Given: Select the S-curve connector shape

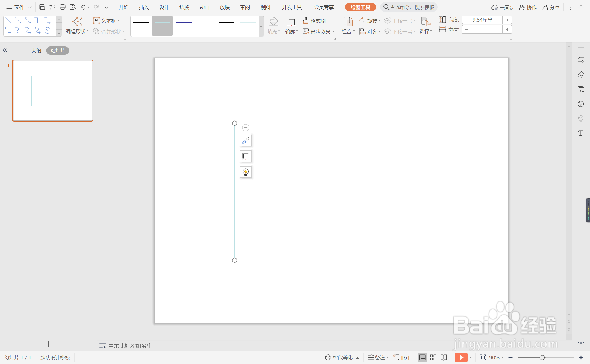Looking at the screenshot, I should pyautogui.click(x=48, y=30).
